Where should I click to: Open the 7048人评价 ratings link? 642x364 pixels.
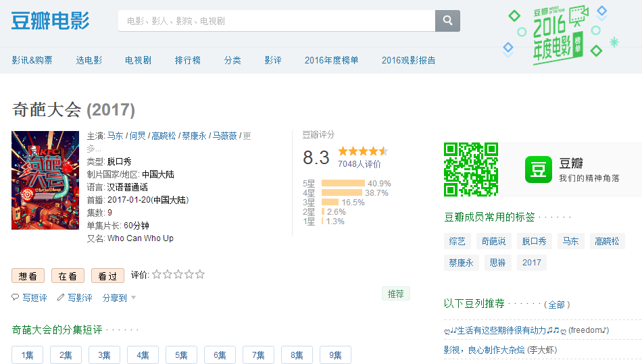pyautogui.click(x=359, y=164)
